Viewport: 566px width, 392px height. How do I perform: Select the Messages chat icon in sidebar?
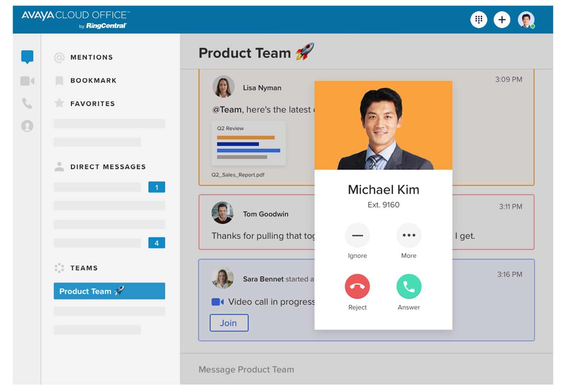(x=27, y=57)
